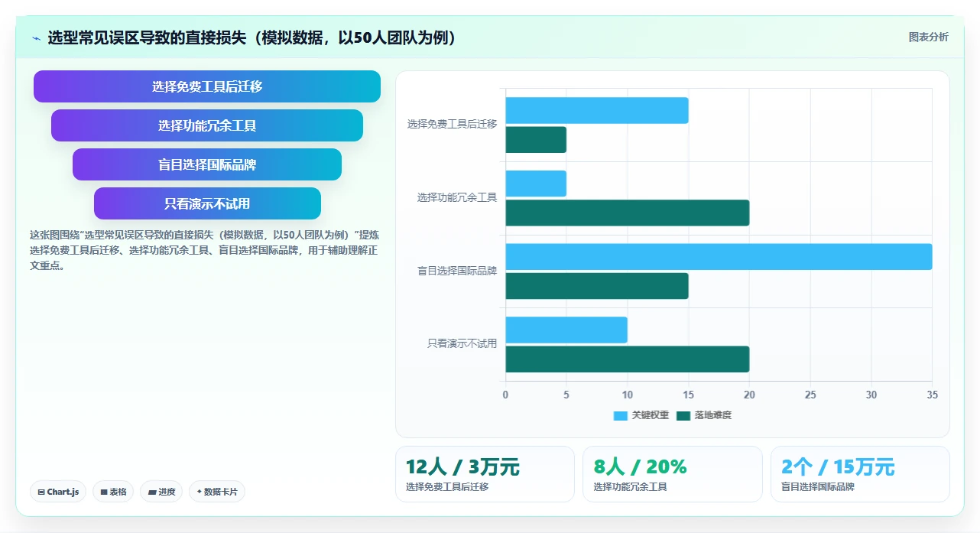Viewport: 980px width, 533px height.
Task: Click the description paragraph under the funnel
Action: (x=204, y=250)
